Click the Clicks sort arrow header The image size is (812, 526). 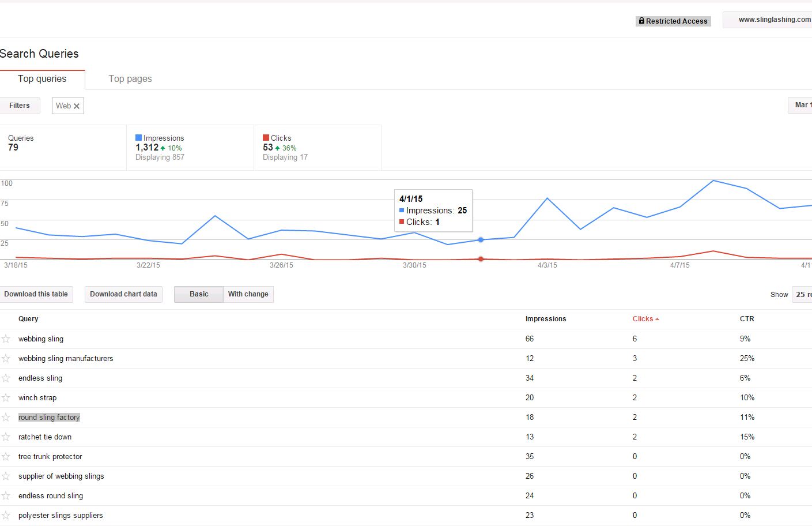[645, 319]
